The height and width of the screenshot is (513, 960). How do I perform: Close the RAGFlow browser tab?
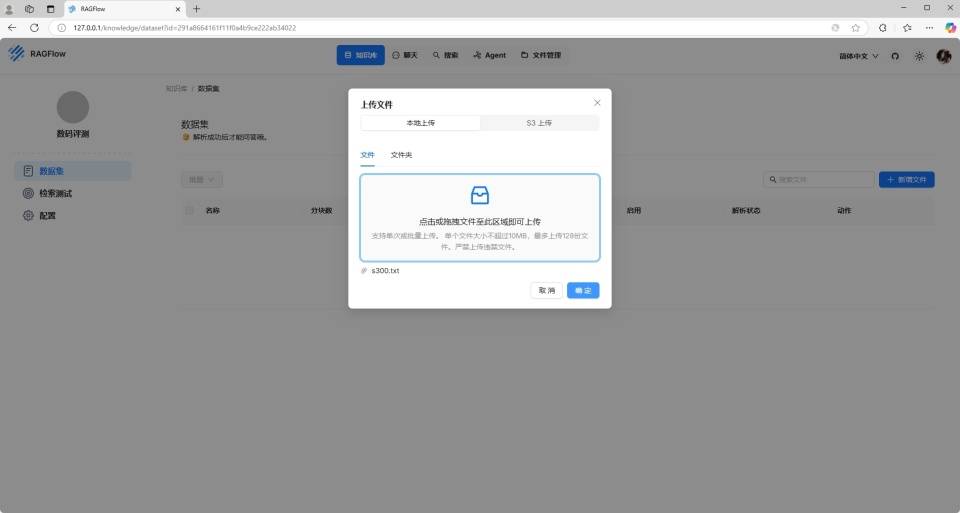coord(178,9)
